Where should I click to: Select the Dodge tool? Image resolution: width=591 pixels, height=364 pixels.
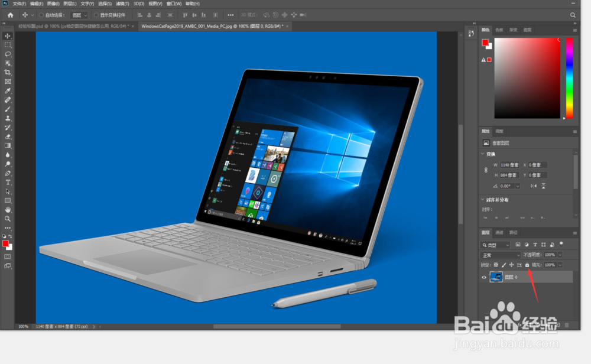[x=8, y=164]
